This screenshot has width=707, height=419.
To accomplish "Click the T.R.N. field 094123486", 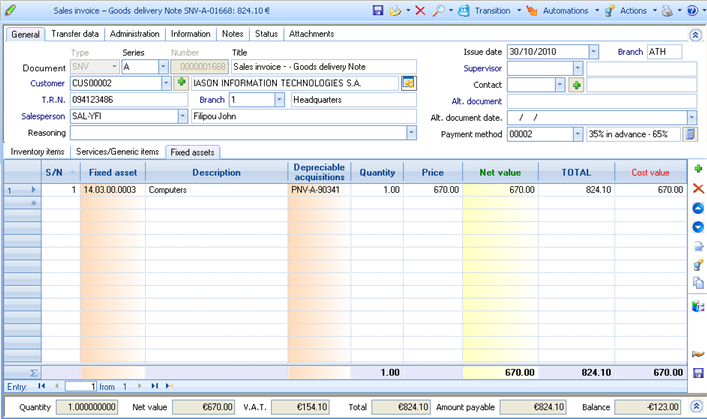I will tap(129, 100).
